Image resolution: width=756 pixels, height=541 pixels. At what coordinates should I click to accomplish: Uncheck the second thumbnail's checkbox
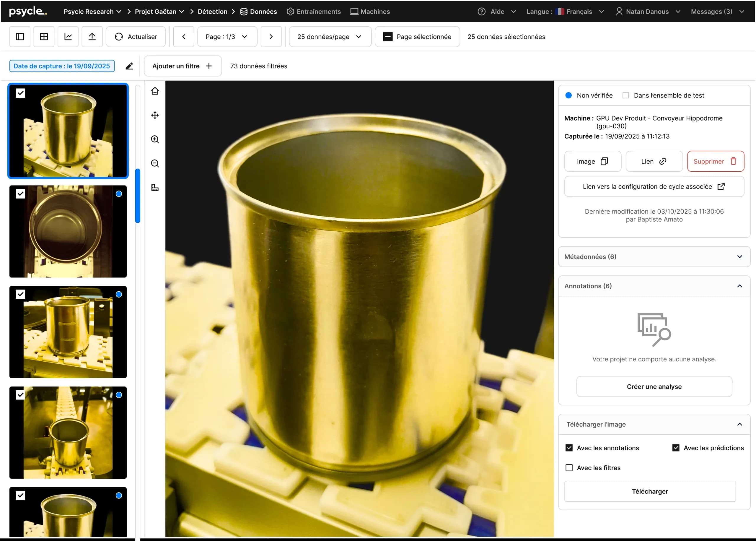pyautogui.click(x=20, y=194)
